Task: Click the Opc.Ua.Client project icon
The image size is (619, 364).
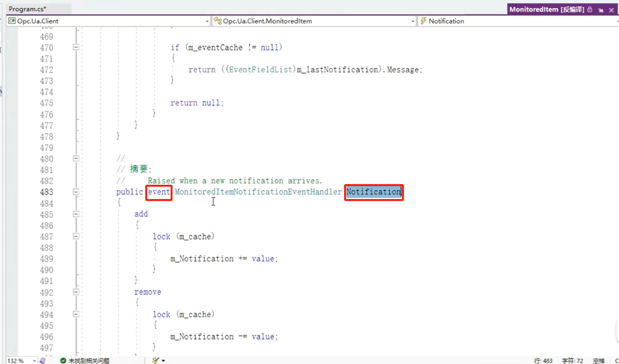Action: [x=12, y=21]
